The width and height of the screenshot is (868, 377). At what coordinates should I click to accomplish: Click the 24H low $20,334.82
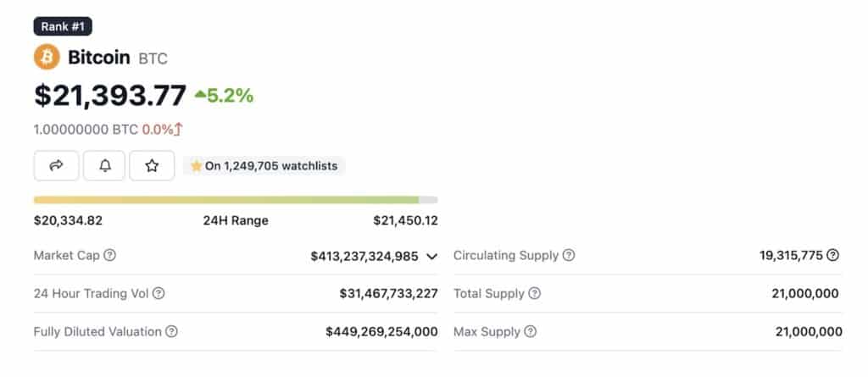68,220
